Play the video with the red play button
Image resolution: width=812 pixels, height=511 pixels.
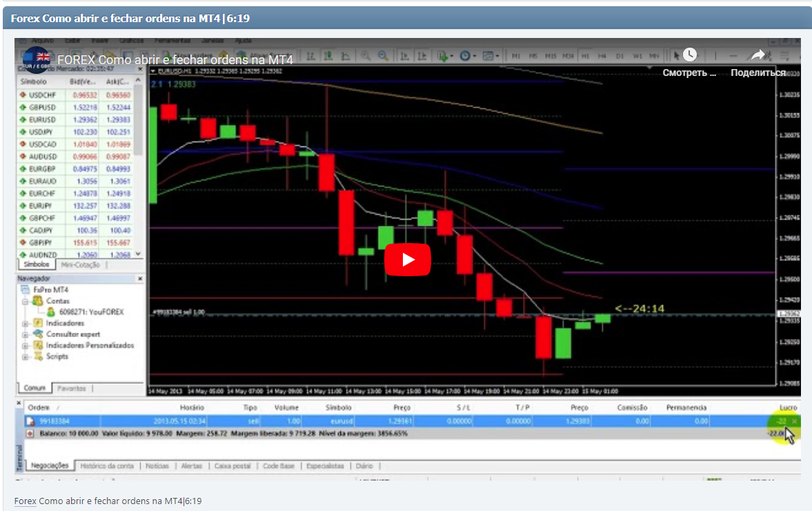[408, 260]
